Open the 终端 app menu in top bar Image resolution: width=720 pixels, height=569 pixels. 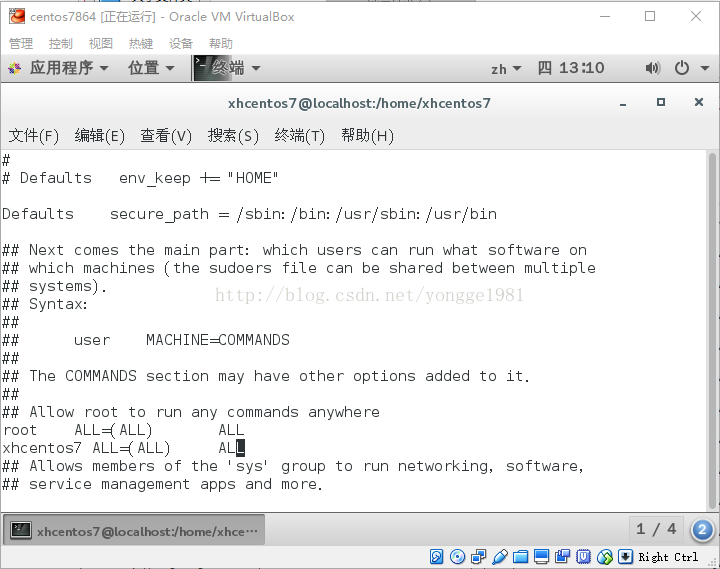(236, 68)
